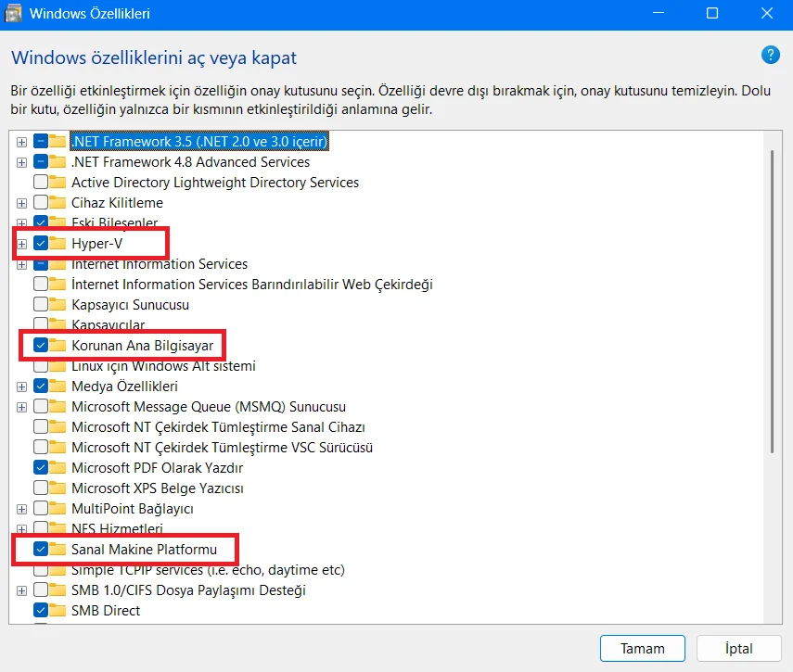The width and height of the screenshot is (793, 672).
Task: Click folder icon beside Microsoft XPS Belge Yazıcısı
Action: [58, 488]
